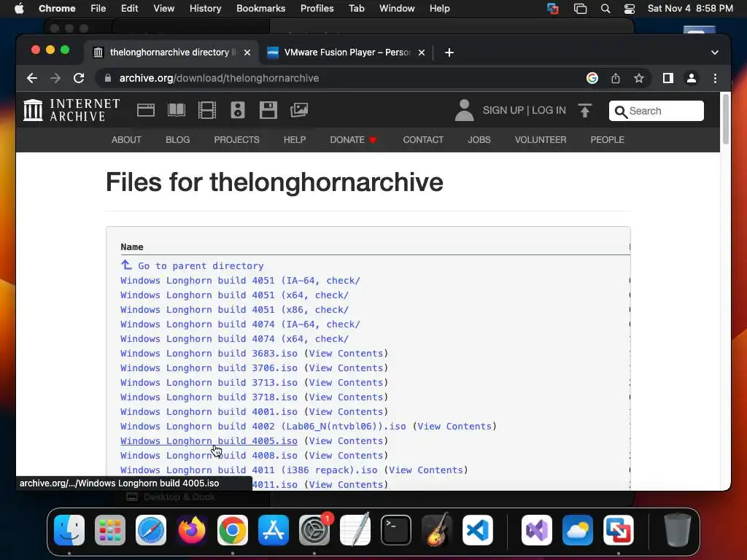Close the VMware Fusion Player tab
Viewport: 747px width, 560px height.
(422, 52)
